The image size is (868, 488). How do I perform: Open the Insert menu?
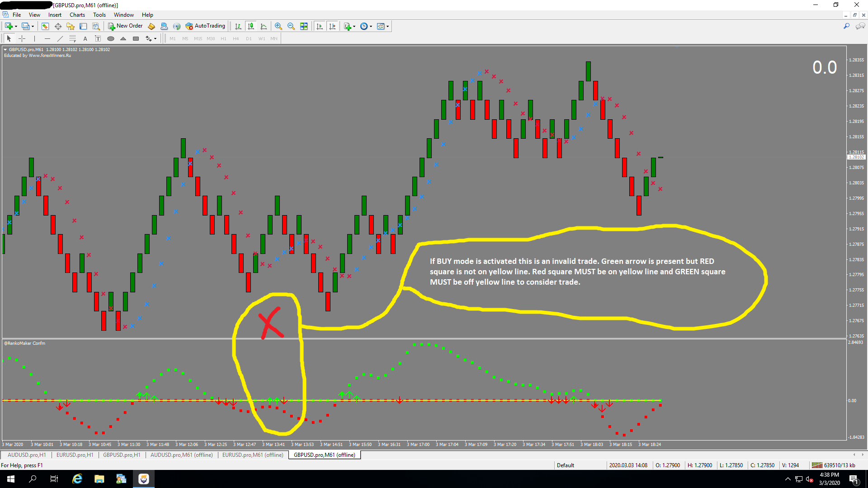pos(55,15)
